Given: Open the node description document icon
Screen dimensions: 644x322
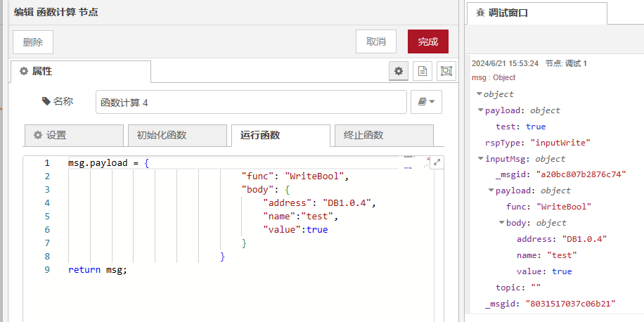Looking at the screenshot, I should coord(422,71).
